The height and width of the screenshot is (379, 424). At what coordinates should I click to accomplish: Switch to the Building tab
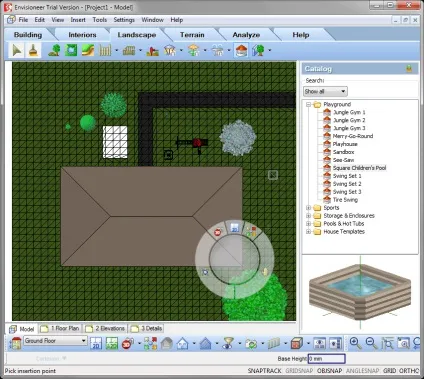click(28, 35)
